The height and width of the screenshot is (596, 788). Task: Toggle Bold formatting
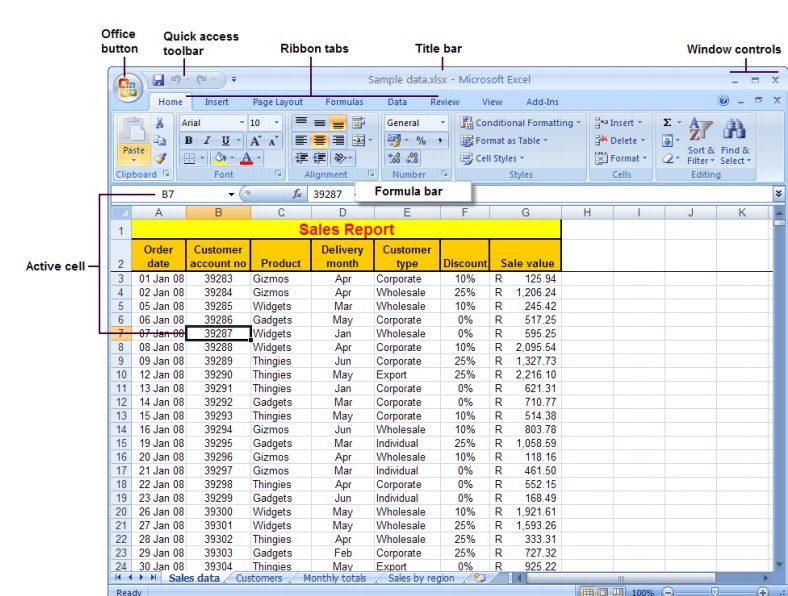click(188, 141)
